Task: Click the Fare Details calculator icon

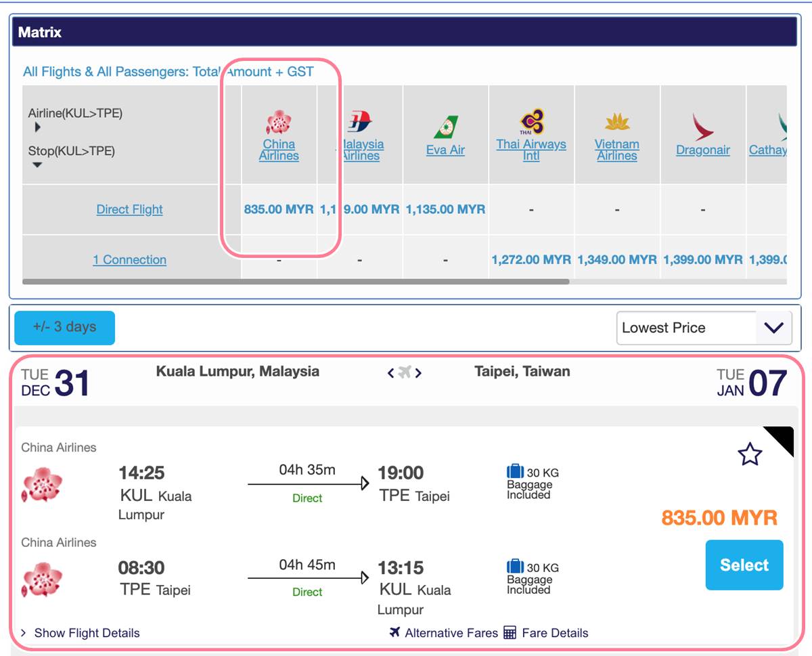Action: pos(510,633)
